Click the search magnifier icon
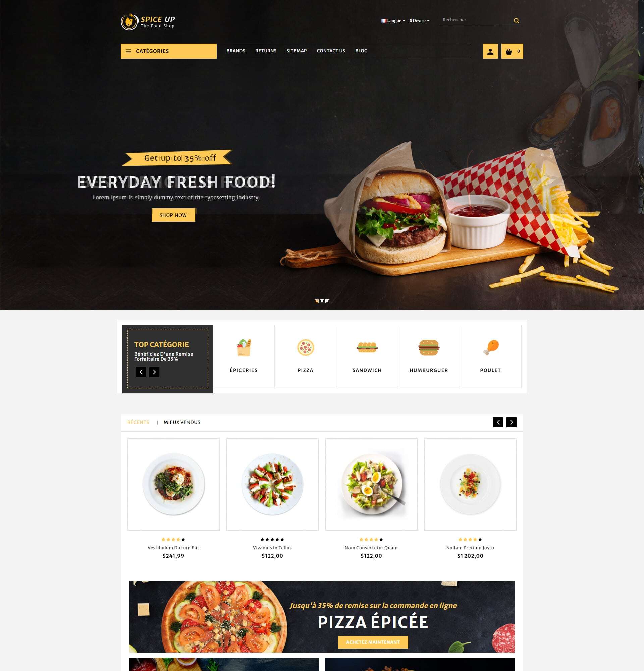Viewport: 644px width, 671px height. tap(516, 20)
